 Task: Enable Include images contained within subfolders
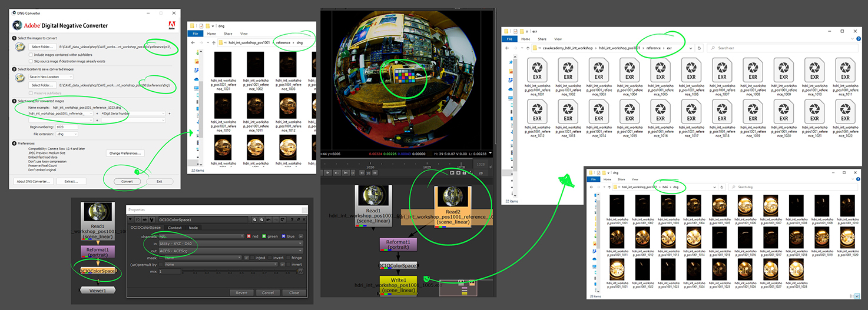point(32,55)
